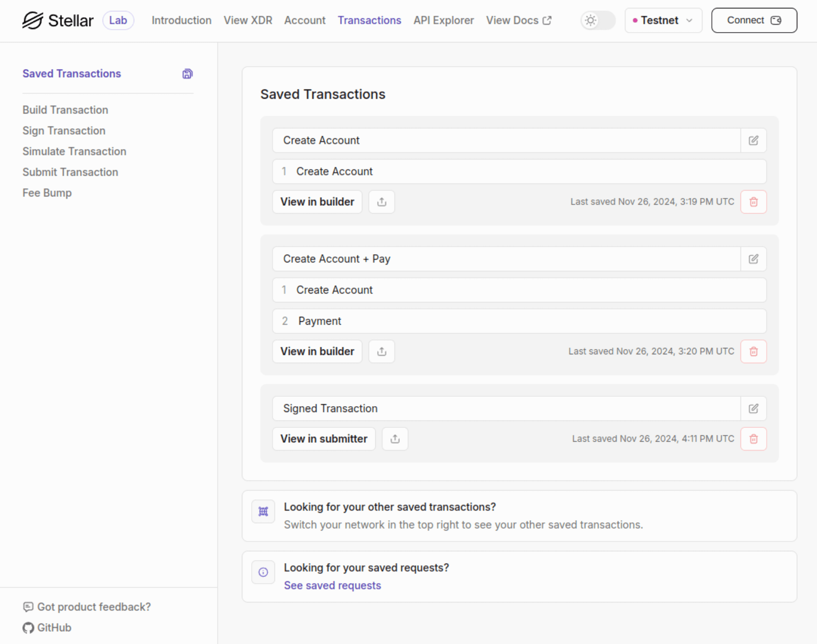
Task: Click the Saved Transactions page heading
Action: pos(323,94)
